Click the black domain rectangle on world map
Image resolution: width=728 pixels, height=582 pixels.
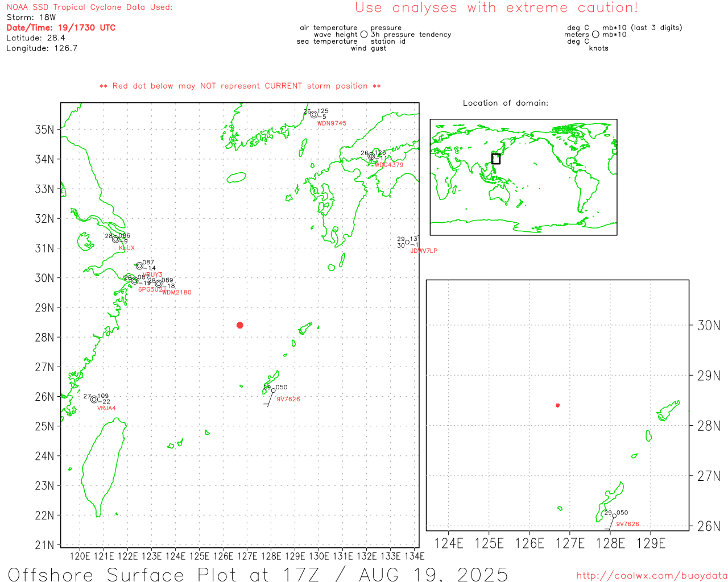(496, 159)
